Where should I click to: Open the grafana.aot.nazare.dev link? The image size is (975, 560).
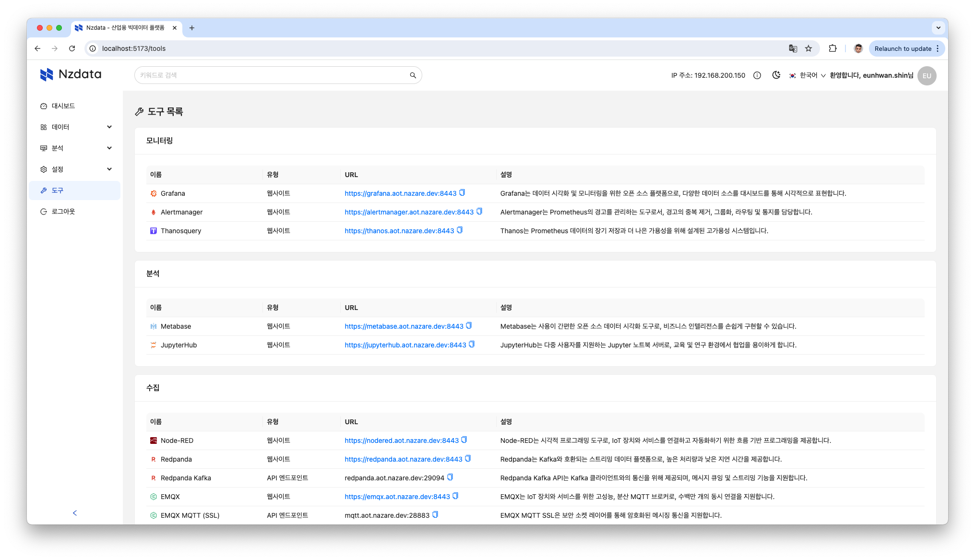pyautogui.click(x=401, y=193)
